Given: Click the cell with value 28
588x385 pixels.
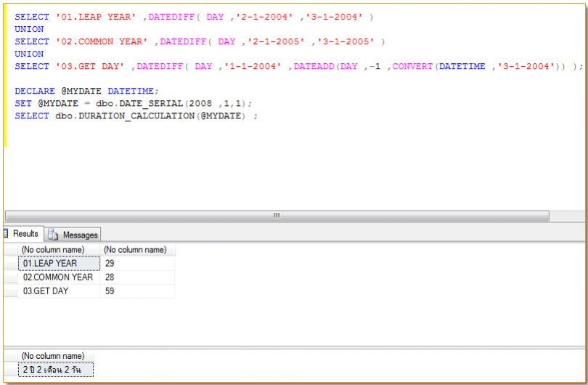Looking at the screenshot, I should (137, 277).
